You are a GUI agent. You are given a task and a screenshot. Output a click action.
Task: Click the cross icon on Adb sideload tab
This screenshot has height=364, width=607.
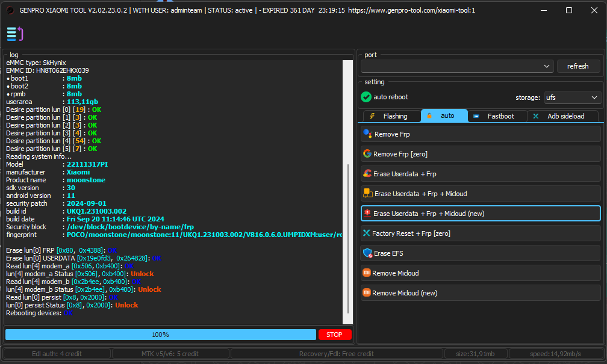click(x=536, y=116)
